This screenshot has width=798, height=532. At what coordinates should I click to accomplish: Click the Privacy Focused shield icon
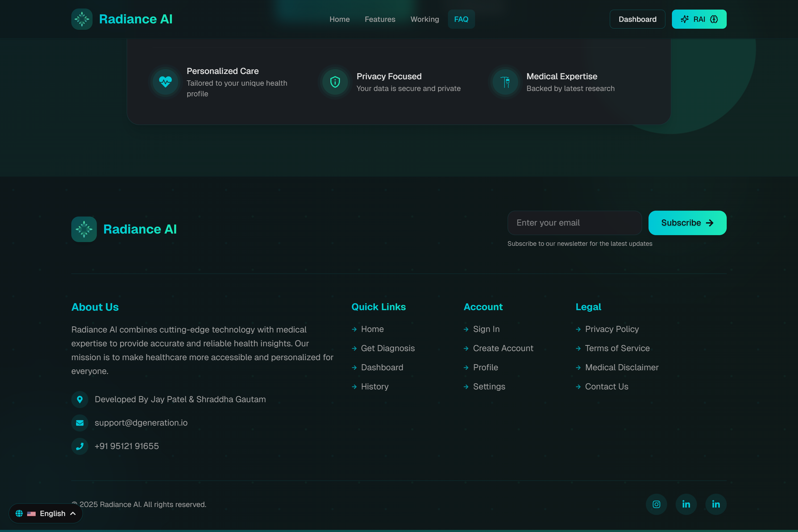pos(335,82)
